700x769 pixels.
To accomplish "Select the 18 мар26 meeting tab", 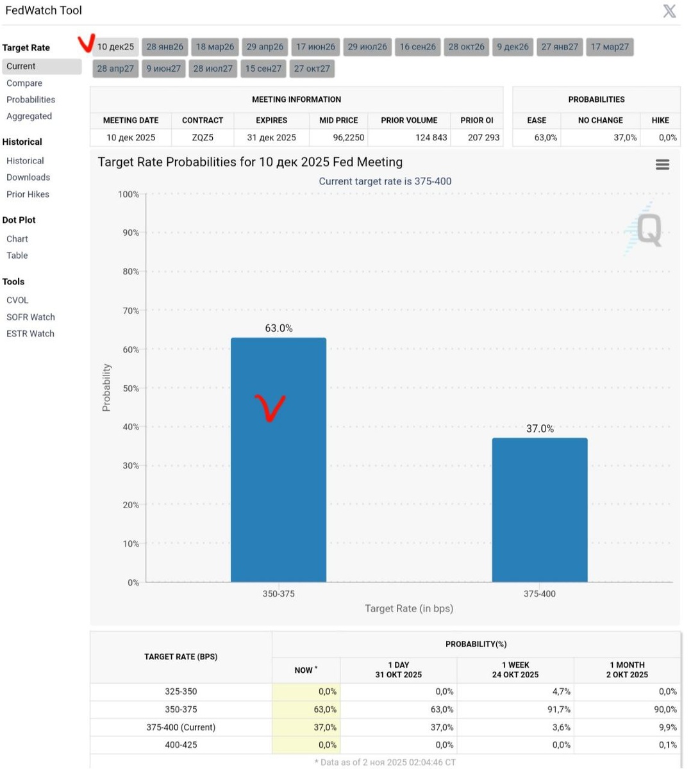I will click(x=215, y=47).
